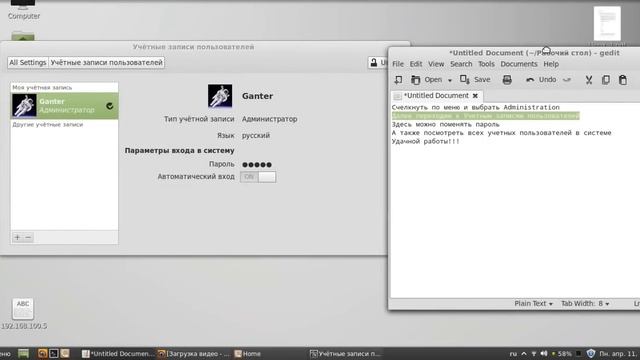The image size is (640, 360).
Task: Click the network icon in the tray
Action: pyautogui.click(x=534, y=354)
